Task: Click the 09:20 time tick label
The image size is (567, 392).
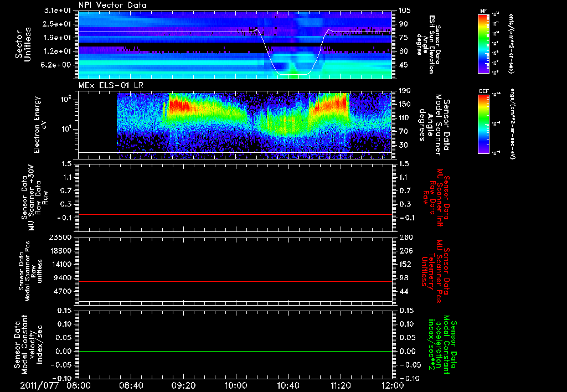Action: [183, 385]
